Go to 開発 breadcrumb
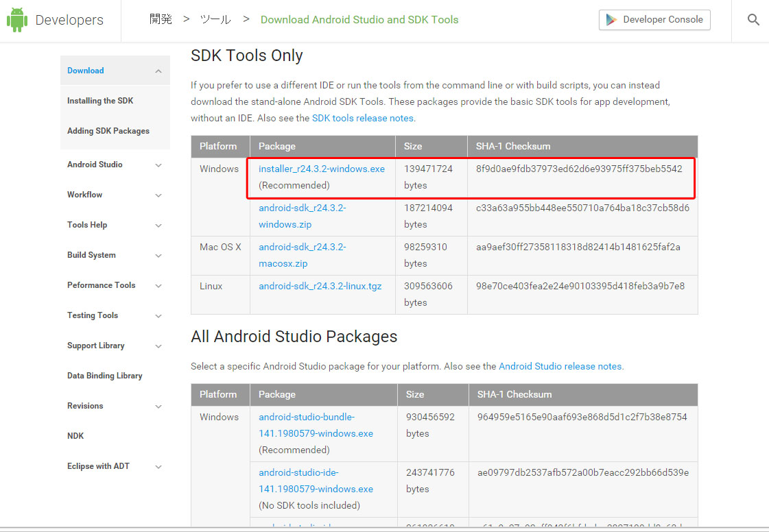The image size is (769, 532). [161, 19]
